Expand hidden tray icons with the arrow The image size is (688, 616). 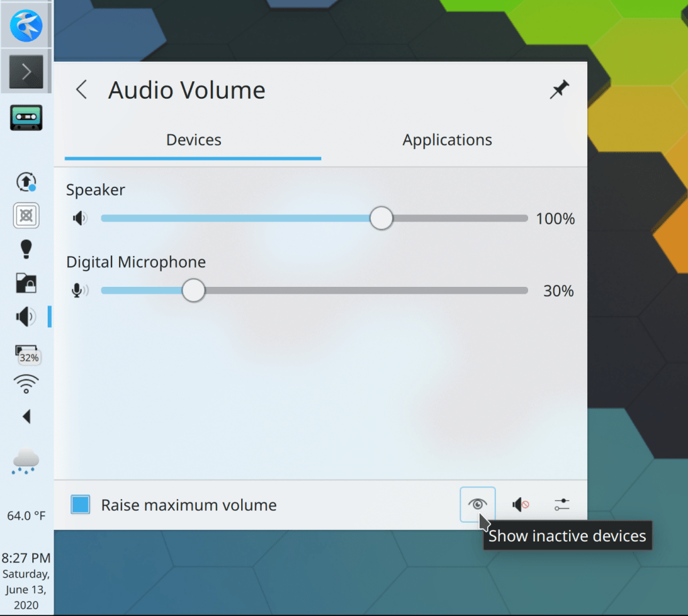click(26, 417)
